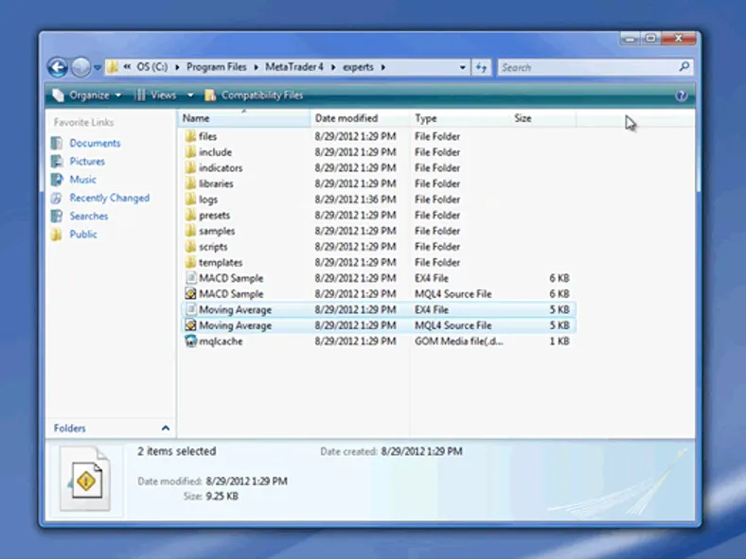Select experts in the address path
Image resolution: width=746 pixels, height=560 pixels.
click(x=358, y=67)
